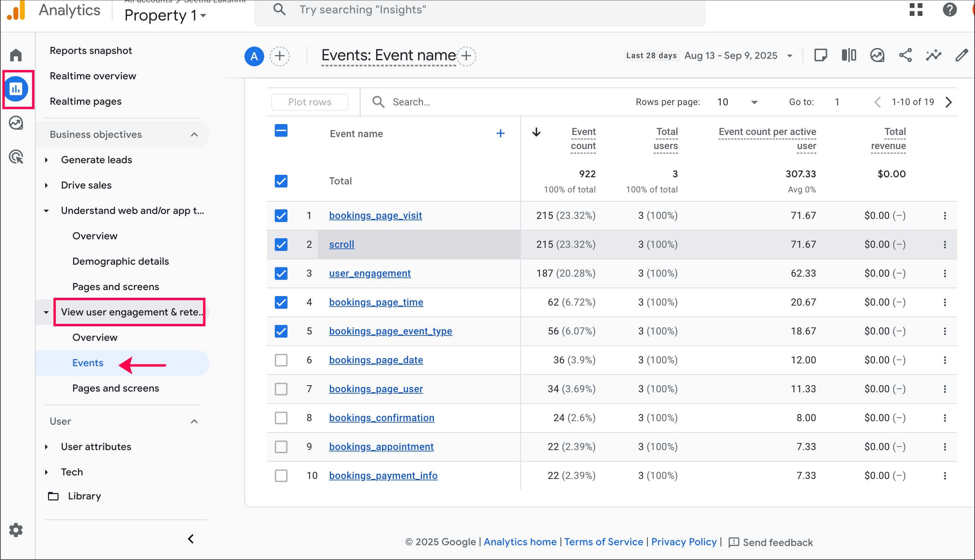
Task: Open the bookings_confirmation event link
Action: 381,418
